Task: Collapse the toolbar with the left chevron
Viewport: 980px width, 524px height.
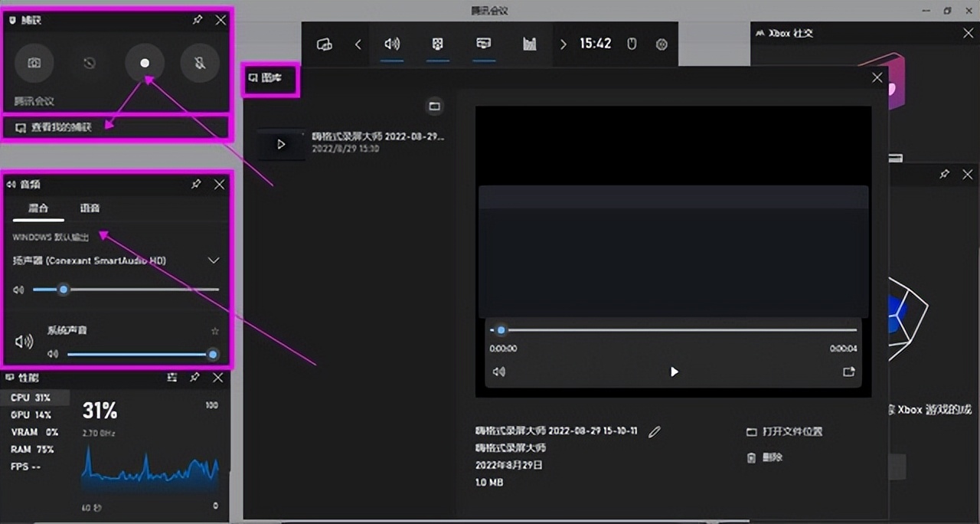Action: (358, 44)
